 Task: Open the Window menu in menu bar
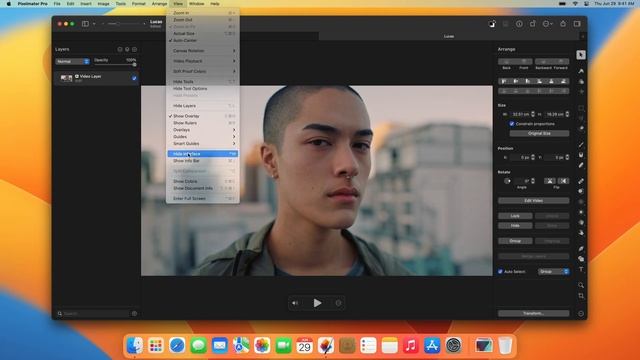click(196, 4)
